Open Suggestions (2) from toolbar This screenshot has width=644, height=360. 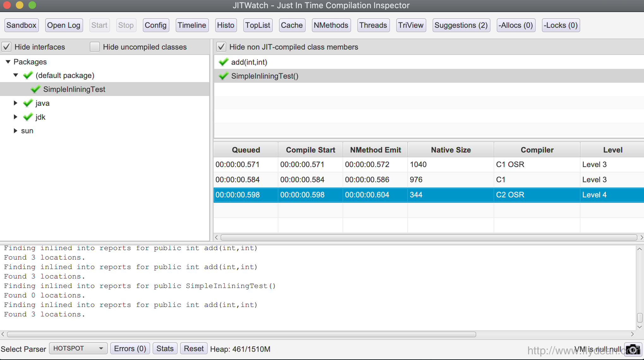[x=461, y=25]
